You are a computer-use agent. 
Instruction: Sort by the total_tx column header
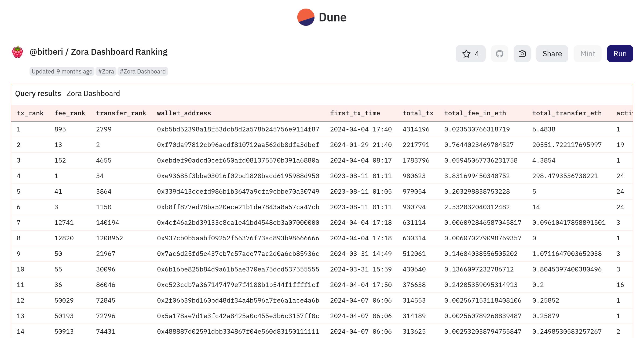418,113
